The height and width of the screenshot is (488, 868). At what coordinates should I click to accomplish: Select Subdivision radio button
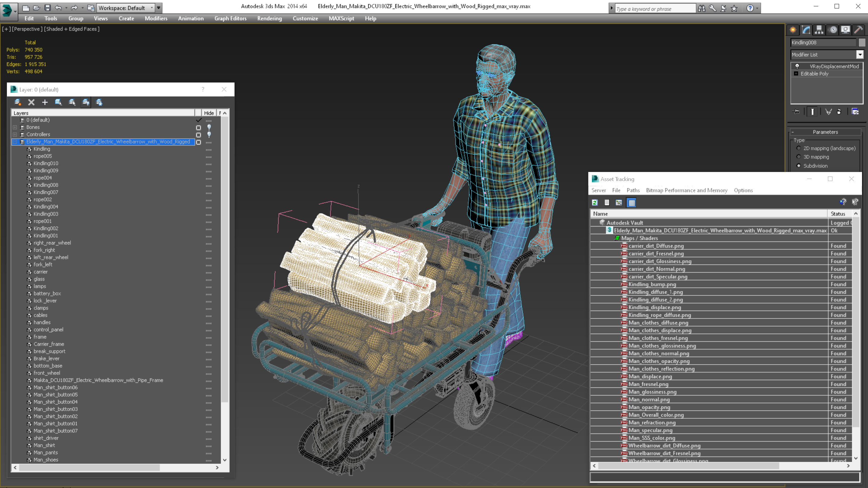(799, 166)
